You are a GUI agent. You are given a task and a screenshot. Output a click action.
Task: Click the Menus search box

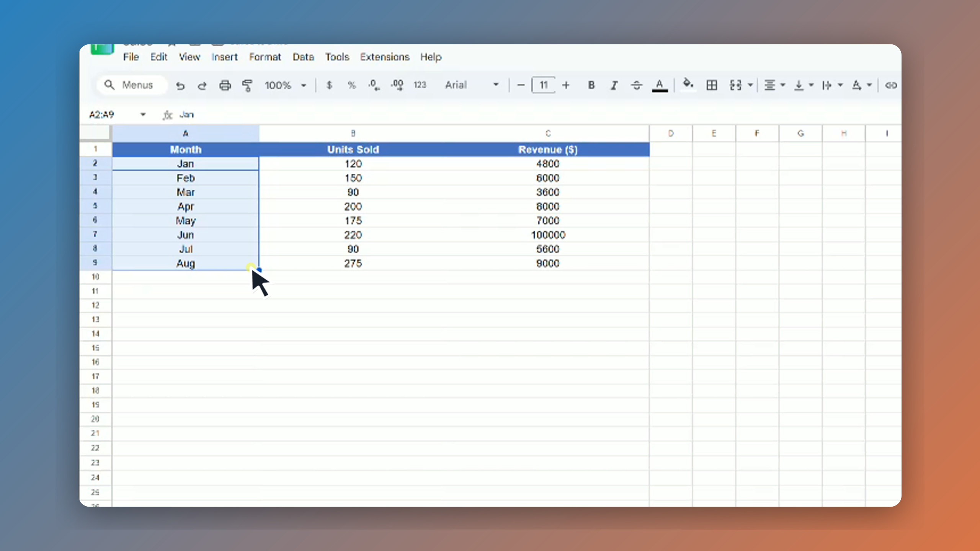pos(132,85)
